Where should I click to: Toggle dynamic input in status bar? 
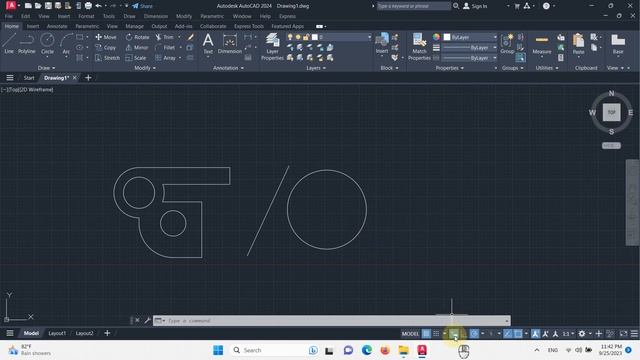(454, 333)
